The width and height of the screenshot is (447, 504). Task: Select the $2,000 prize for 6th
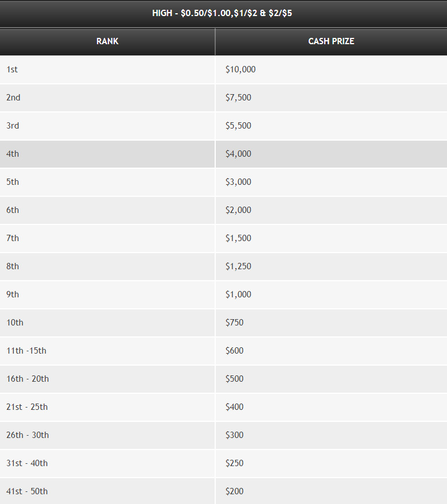[238, 210]
